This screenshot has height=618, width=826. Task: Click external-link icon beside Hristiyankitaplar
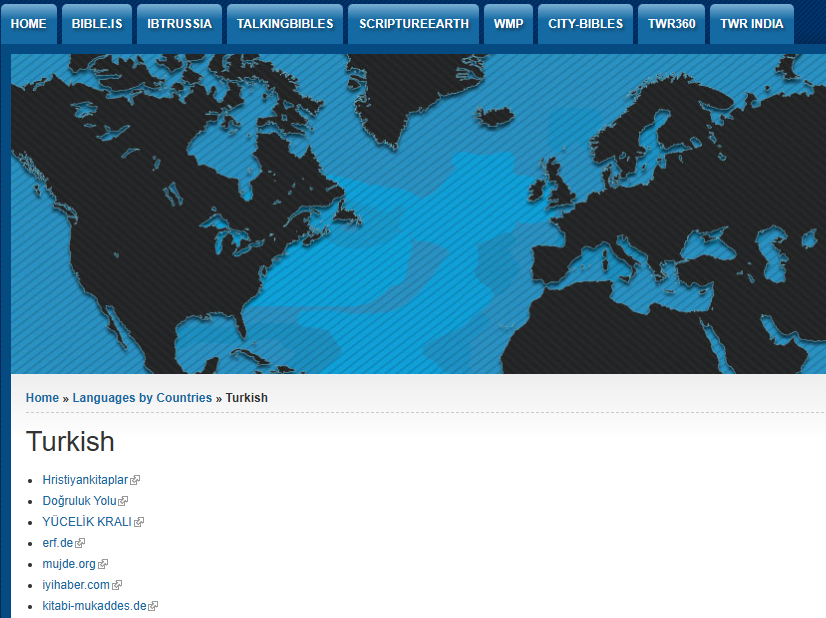135,480
